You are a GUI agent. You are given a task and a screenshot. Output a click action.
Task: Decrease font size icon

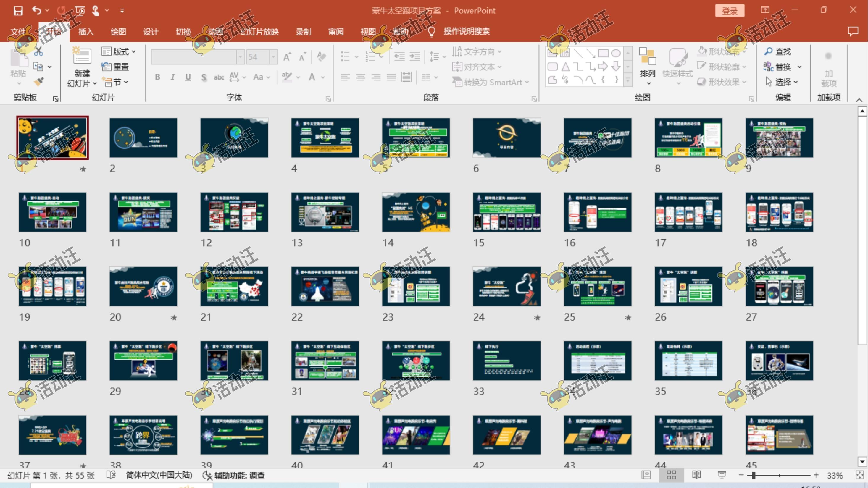pyautogui.click(x=302, y=56)
